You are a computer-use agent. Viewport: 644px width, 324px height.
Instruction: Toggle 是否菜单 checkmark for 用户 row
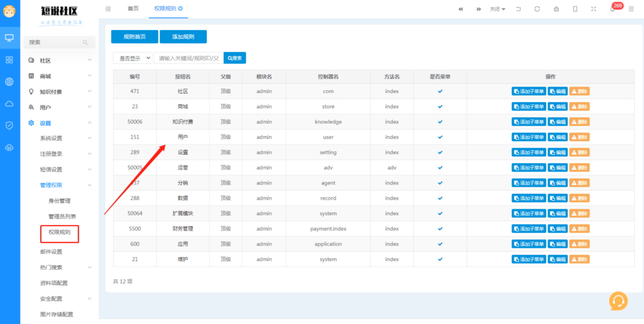tap(440, 137)
